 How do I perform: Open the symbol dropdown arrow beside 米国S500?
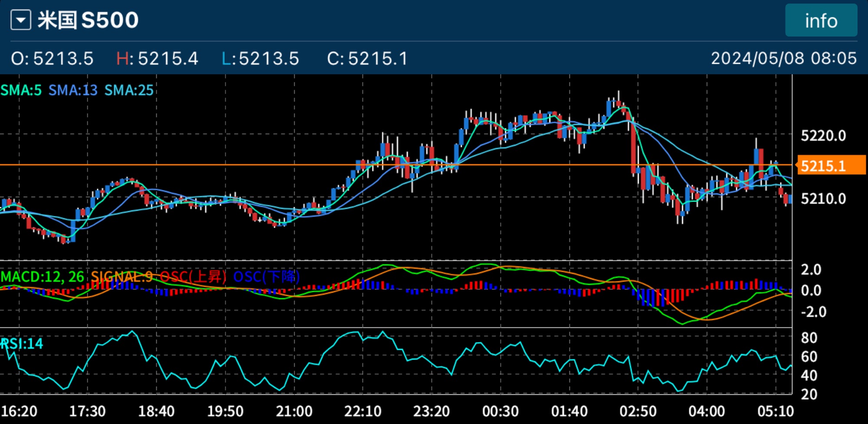[x=21, y=20]
